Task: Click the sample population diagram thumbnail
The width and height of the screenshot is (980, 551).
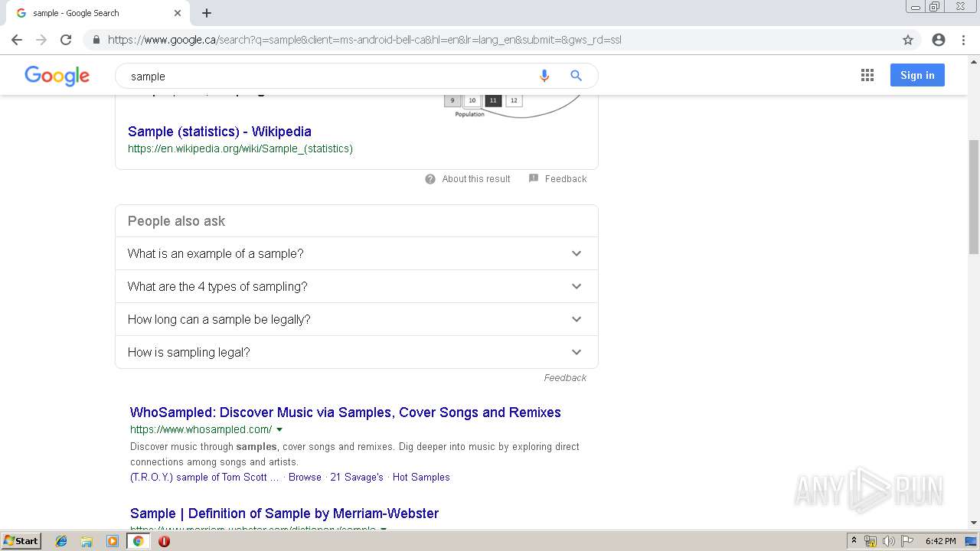Action: (x=511, y=106)
